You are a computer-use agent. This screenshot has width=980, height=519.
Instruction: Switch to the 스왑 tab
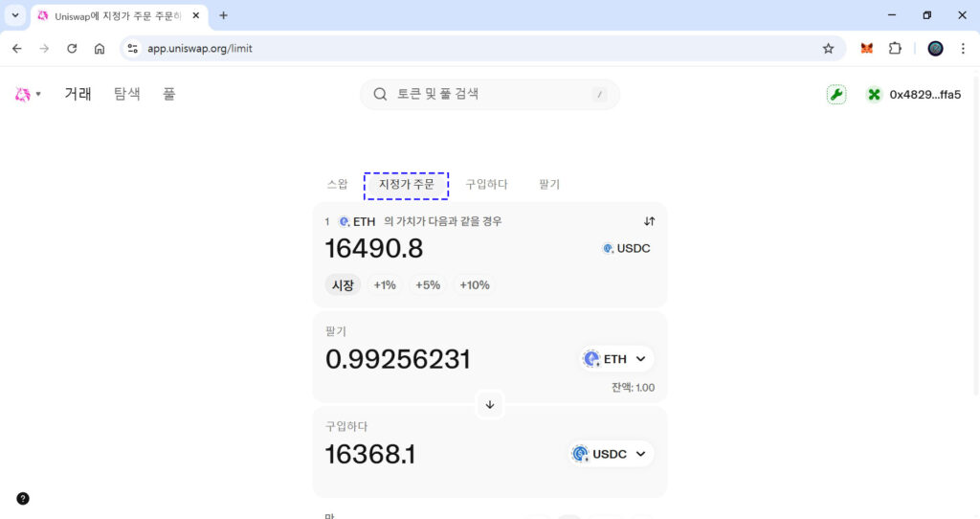tap(337, 185)
